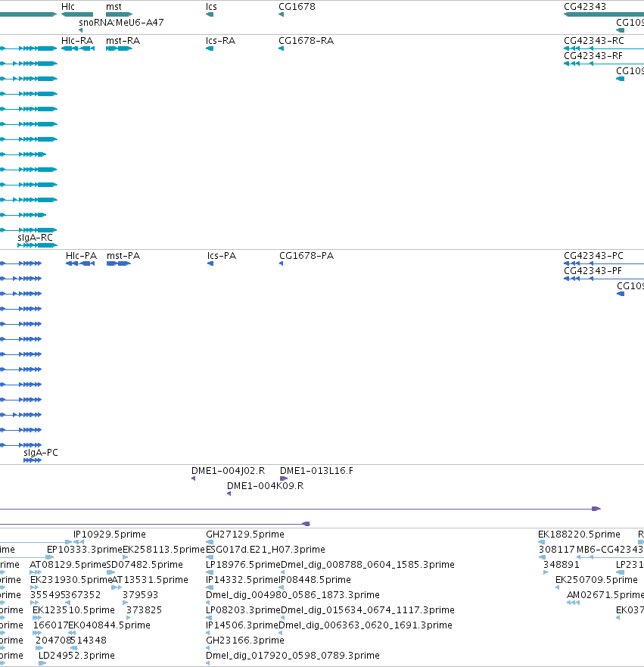
Task: Click the DME1-004K09.R feature label
Action: pyautogui.click(x=266, y=486)
